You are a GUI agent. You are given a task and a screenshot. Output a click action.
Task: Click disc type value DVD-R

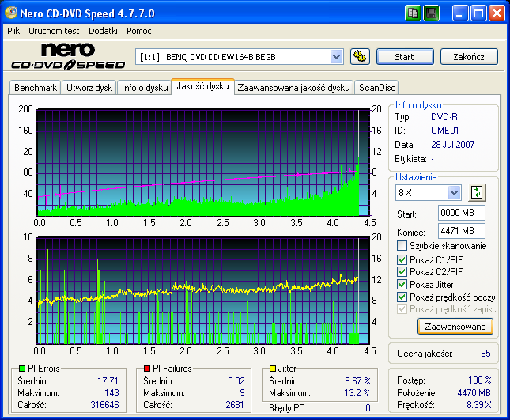444,117
